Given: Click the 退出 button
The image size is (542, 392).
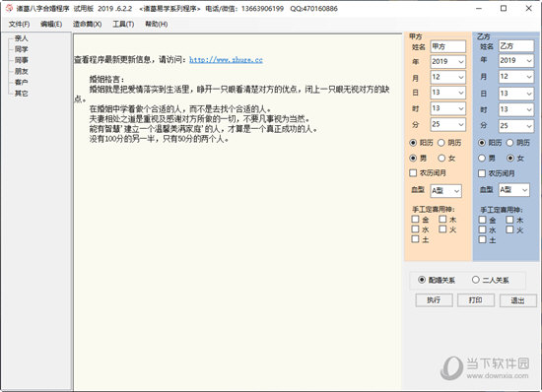Looking at the screenshot, I should point(517,300).
